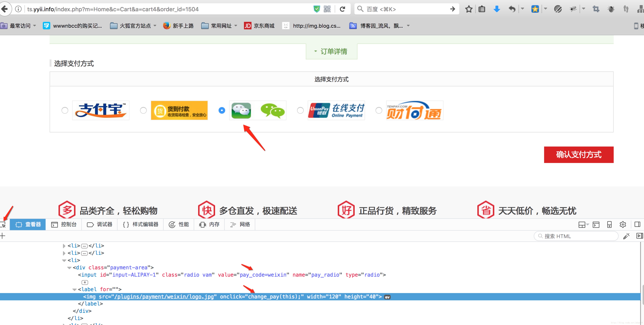
Task: Click 确认支付方式 confirm button
Action: pos(579,155)
